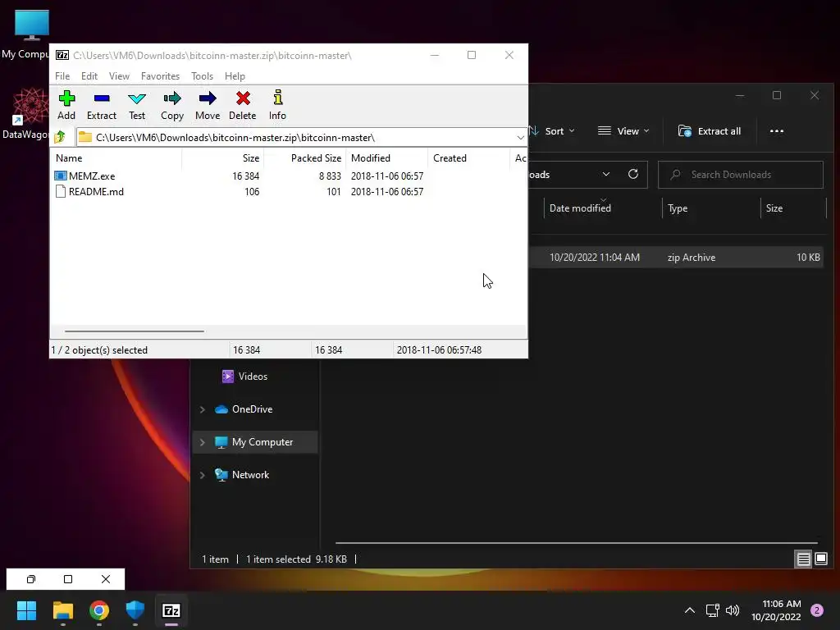Viewport: 840px width, 630px height.
Task: Click README.md packed size 101
Action: pyautogui.click(x=333, y=191)
